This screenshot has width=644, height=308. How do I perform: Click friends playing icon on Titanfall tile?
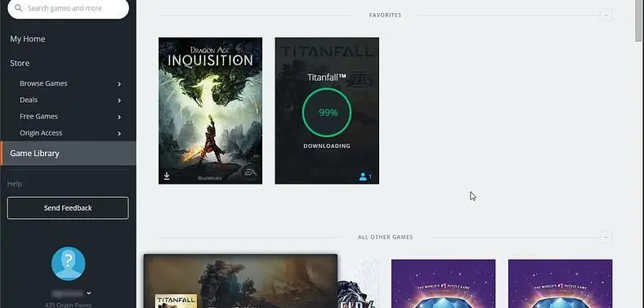(363, 176)
